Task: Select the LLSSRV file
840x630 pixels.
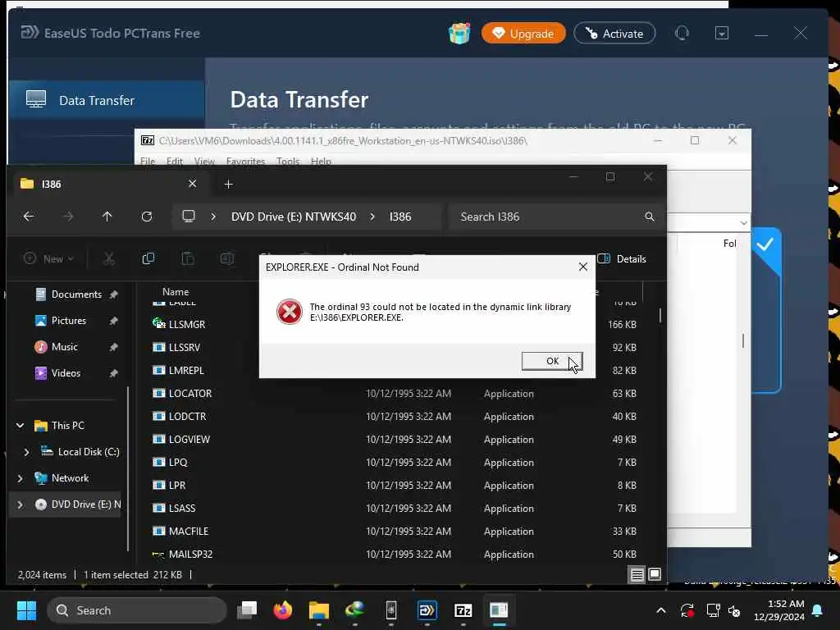Action: coord(185,348)
